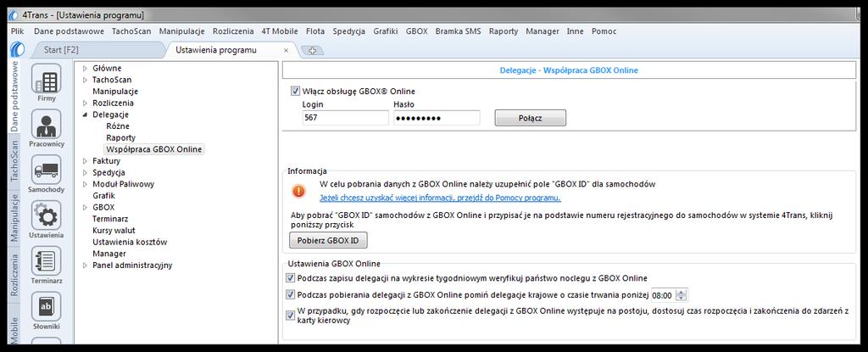
Task: Increase the delegation duration time spinner
Action: tap(682, 292)
